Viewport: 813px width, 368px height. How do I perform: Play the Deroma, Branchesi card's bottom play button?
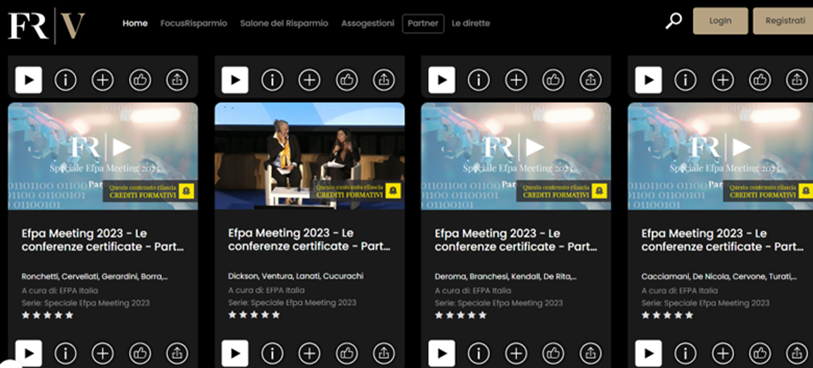442,353
